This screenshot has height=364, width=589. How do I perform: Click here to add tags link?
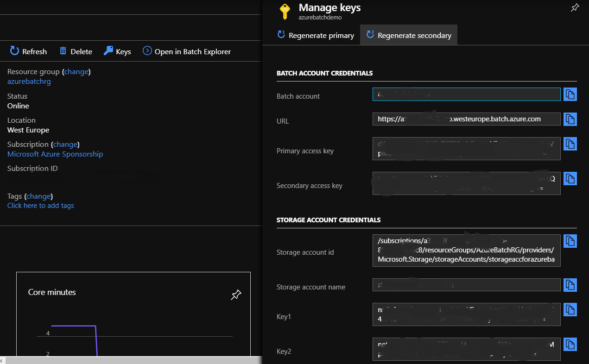pyautogui.click(x=41, y=206)
